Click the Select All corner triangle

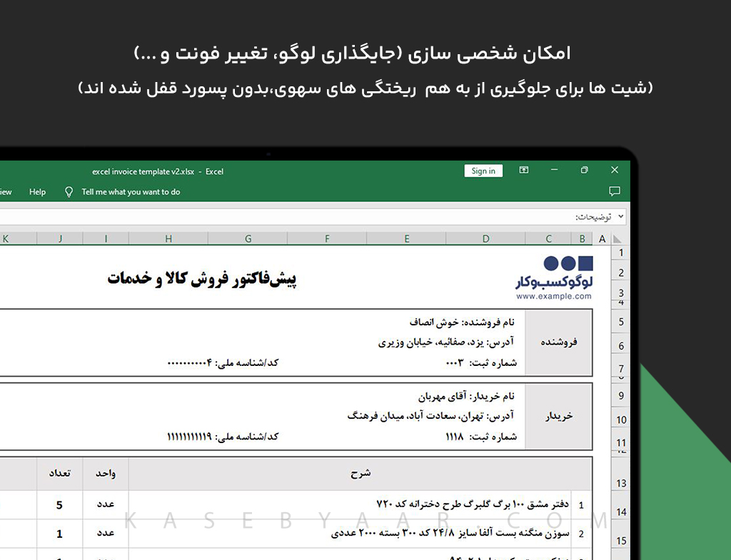617,239
